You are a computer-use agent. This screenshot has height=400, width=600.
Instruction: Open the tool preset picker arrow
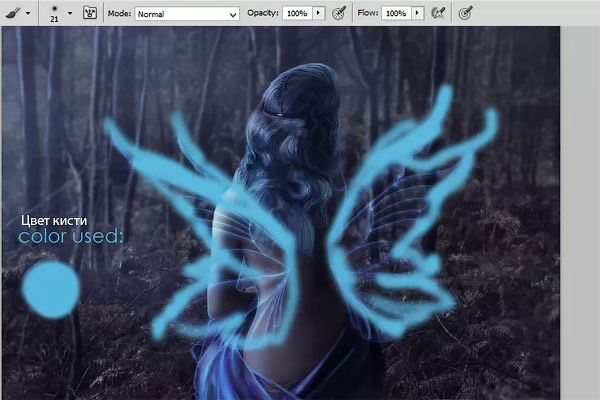click(28, 13)
